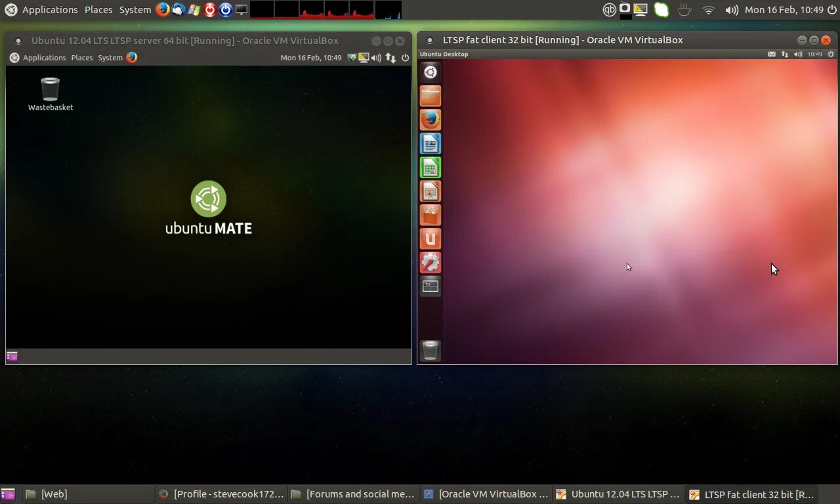Open window menu dot of fat client window
This screenshot has height=504, width=840.
tap(430, 40)
